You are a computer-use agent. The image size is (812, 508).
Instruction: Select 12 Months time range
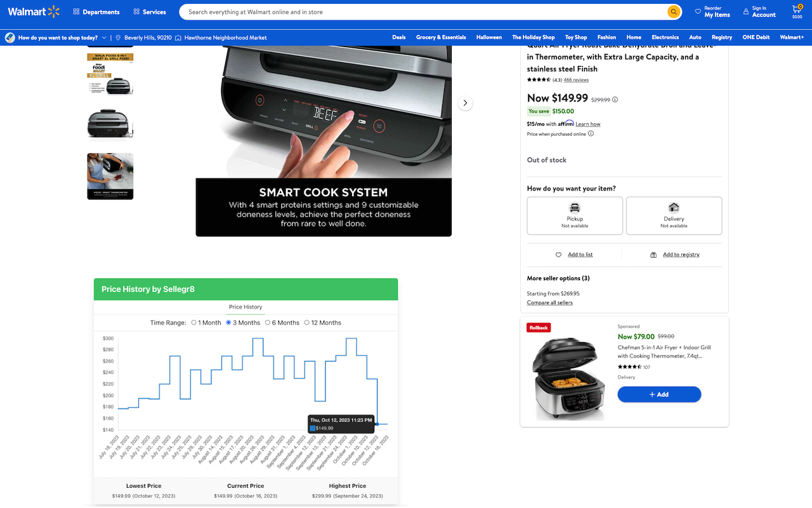point(307,323)
